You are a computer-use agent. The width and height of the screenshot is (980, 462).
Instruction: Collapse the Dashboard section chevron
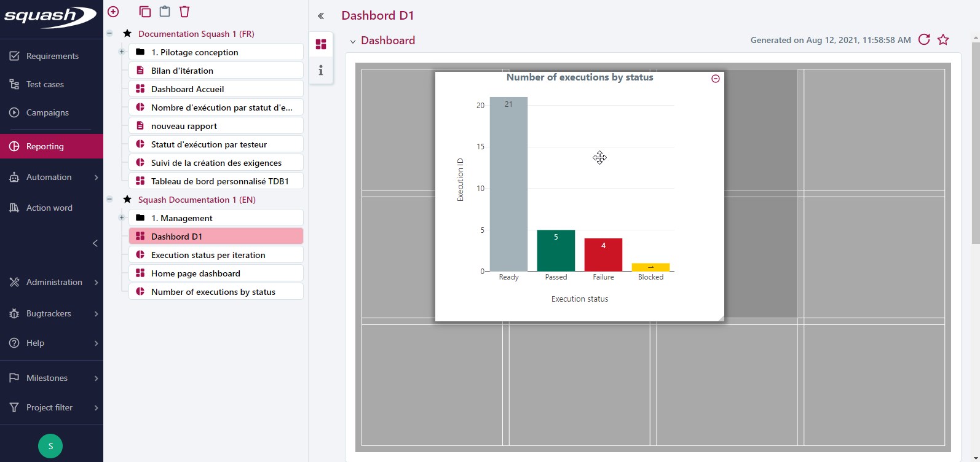click(352, 41)
